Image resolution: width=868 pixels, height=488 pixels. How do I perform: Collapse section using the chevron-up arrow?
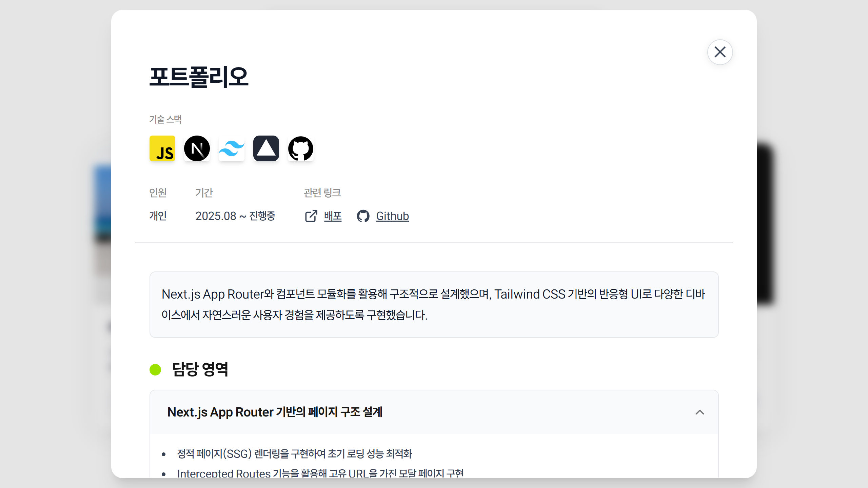click(700, 412)
